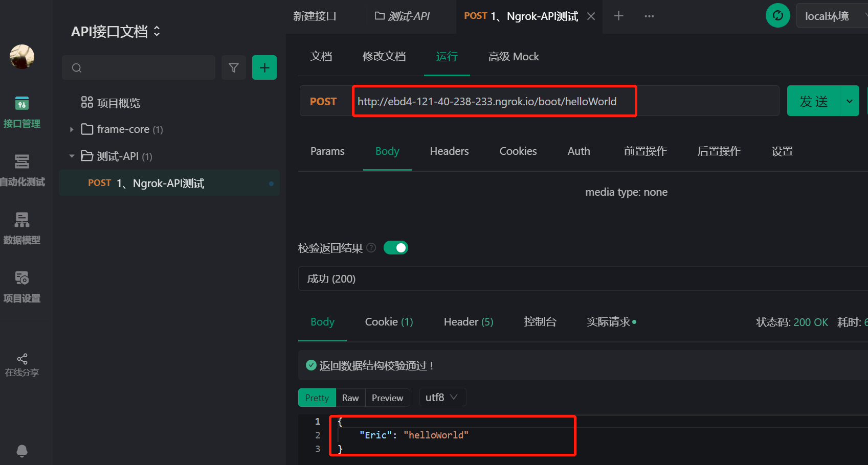Switch to the 高级 Mock tab
Image resolution: width=868 pixels, height=465 pixels.
[x=514, y=57]
